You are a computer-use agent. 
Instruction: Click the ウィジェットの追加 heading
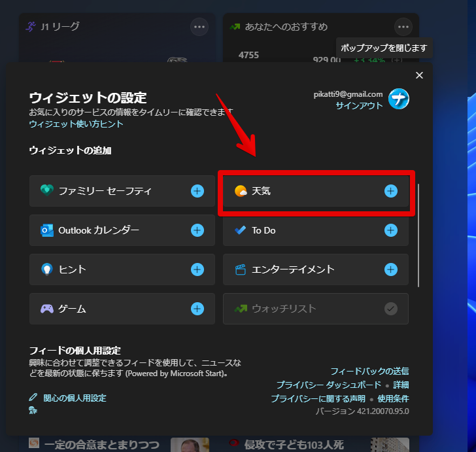(70, 150)
